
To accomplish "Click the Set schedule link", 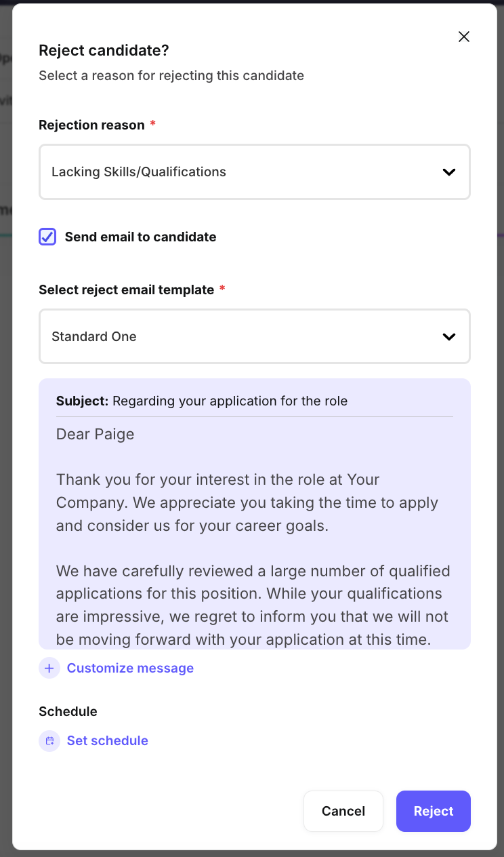I will [x=107, y=741].
